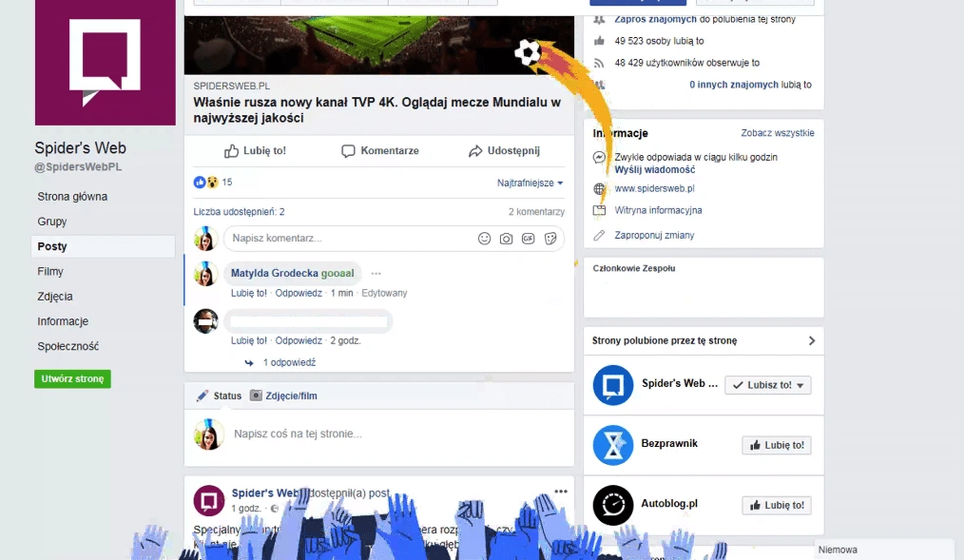Viewport: 964px width, 560px height.
Task: Like the Bezprawnik page
Action: 777,445
